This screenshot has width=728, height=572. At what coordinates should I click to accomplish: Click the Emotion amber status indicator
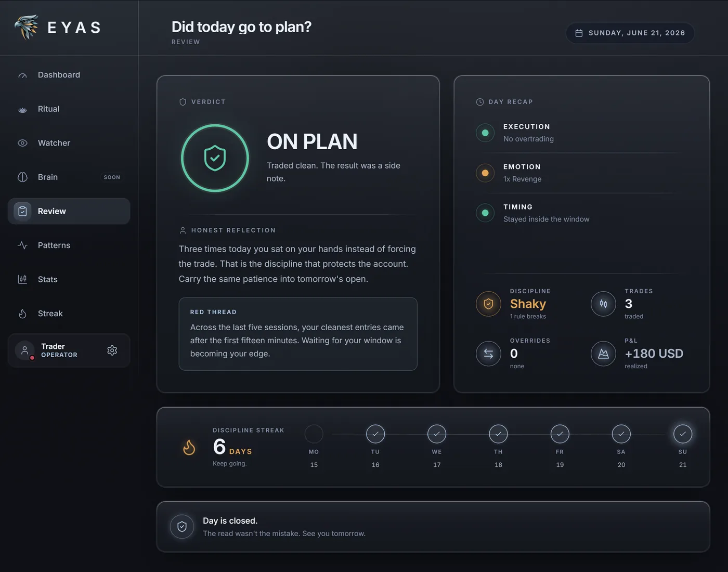pyautogui.click(x=485, y=173)
